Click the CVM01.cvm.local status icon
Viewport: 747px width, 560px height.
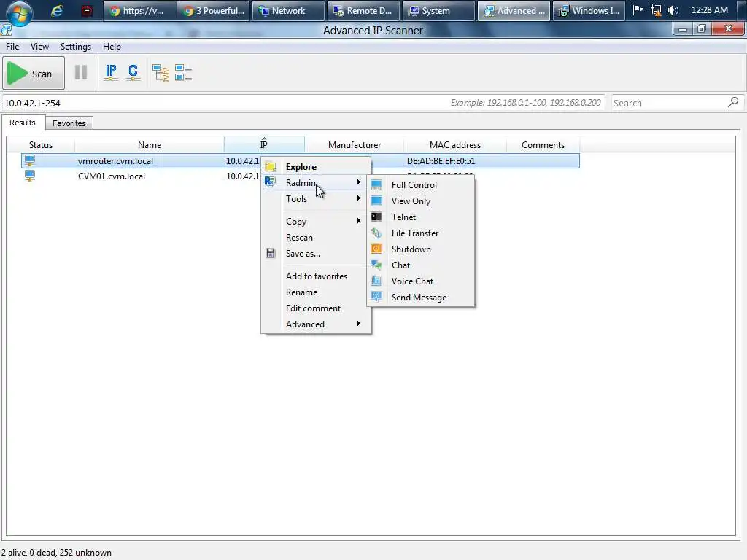(x=29, y=176)
